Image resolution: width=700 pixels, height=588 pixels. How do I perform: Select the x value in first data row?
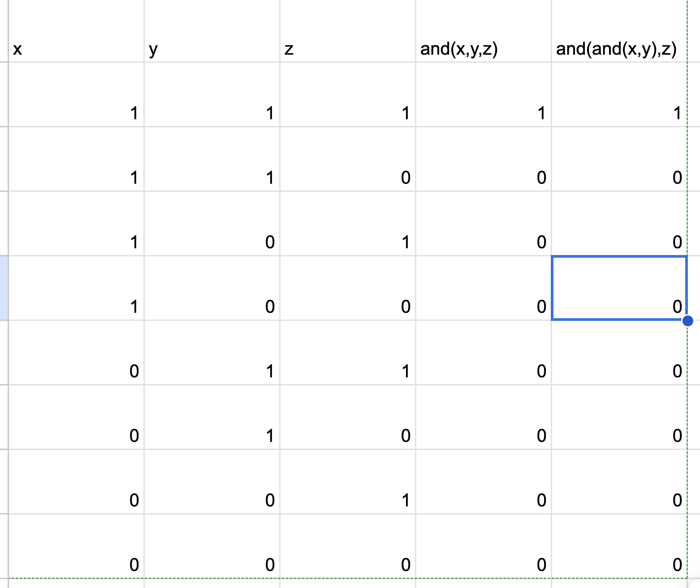click(76, 95)
